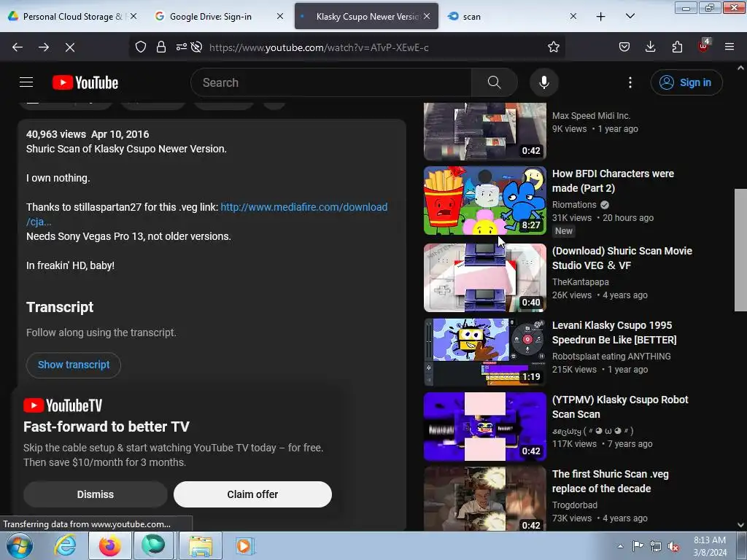This screenshot has width=747, height=560.
Task: Open the mediafire.com download link
Action: pyautogui.click(x=303, y=207)
